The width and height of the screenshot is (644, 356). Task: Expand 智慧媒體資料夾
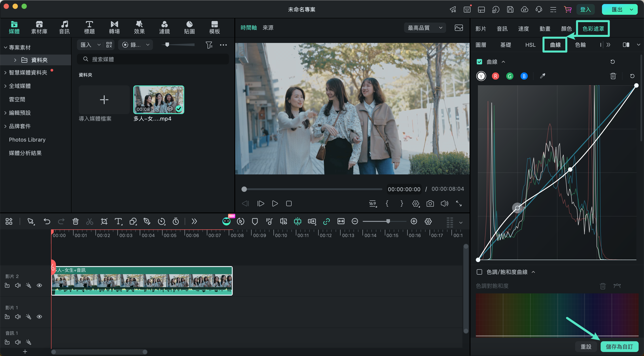tap(5, 72)
